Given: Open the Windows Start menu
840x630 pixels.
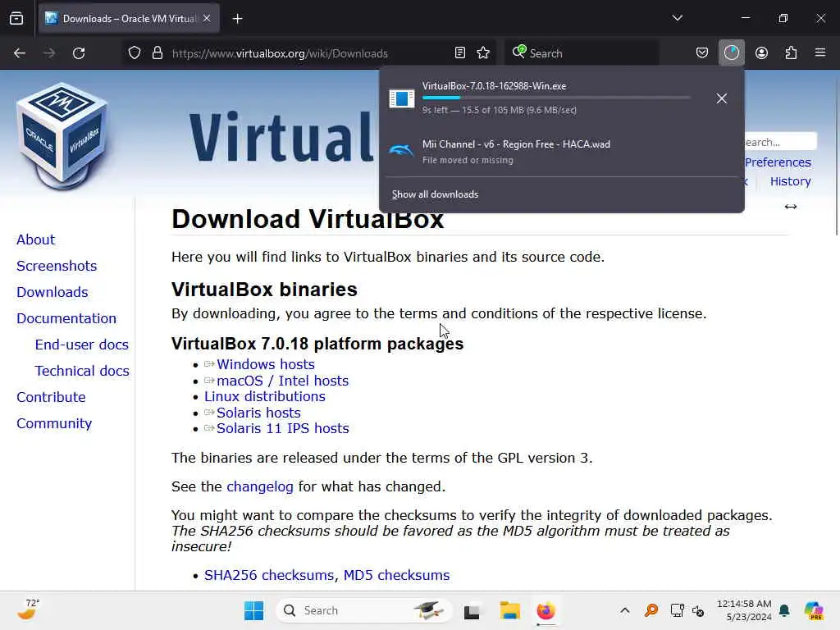Looking at the screenshot, I should tap(254, 610).
